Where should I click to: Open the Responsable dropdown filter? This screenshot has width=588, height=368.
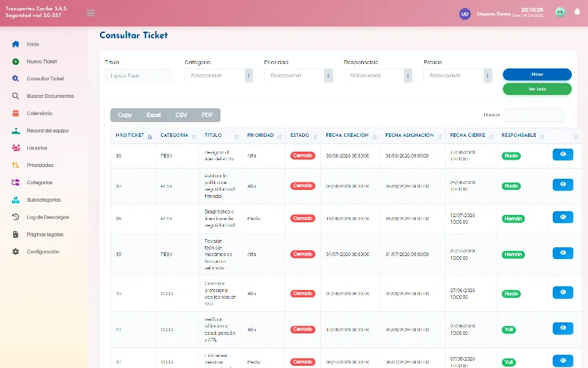click(378, 76)
